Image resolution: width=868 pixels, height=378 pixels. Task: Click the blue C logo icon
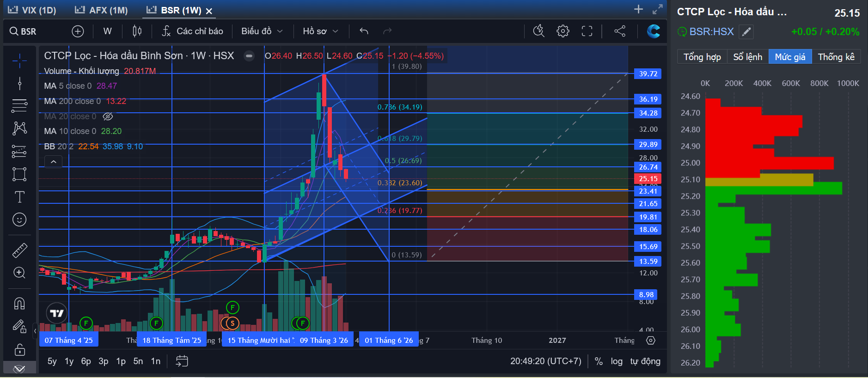coord(654,31)
